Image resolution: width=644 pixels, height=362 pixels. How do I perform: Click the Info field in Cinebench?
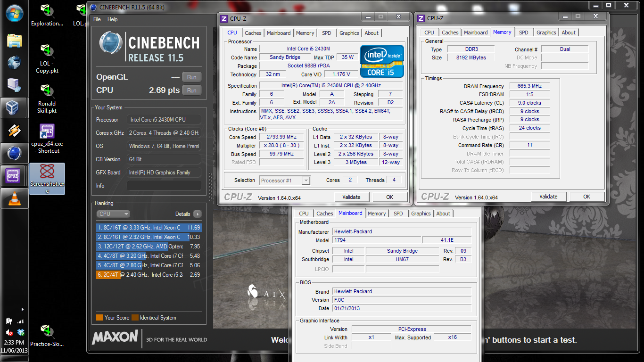pyautogui.click(x=164, y=186)
